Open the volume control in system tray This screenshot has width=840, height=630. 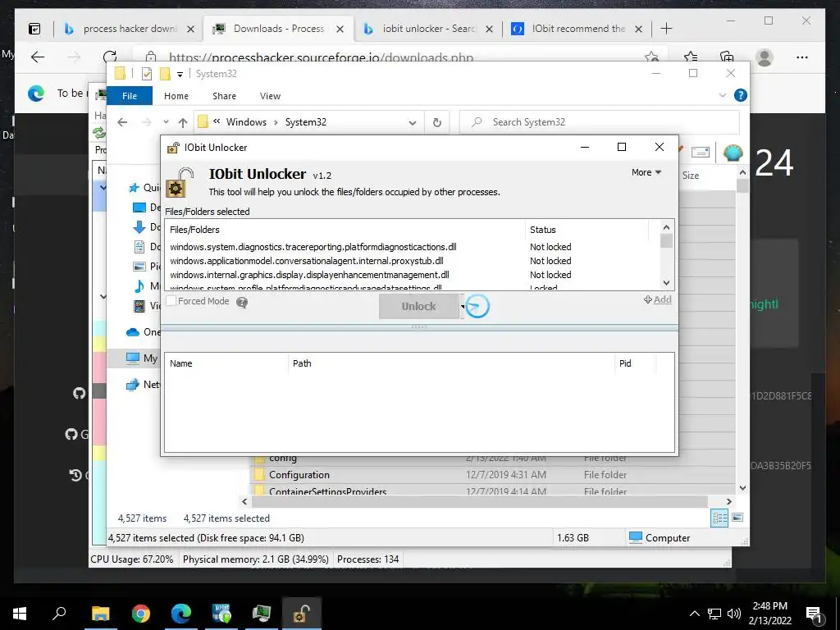pos(734,614)
